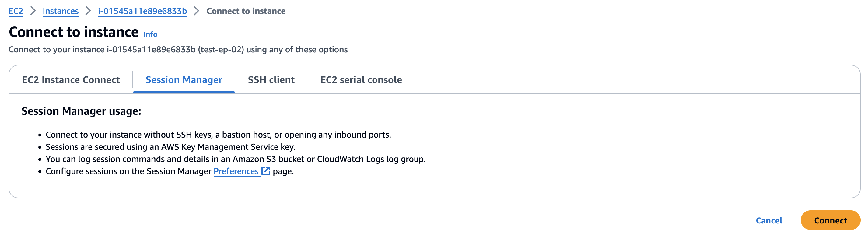Go to the EC2 serial console tab

point(361,80)
